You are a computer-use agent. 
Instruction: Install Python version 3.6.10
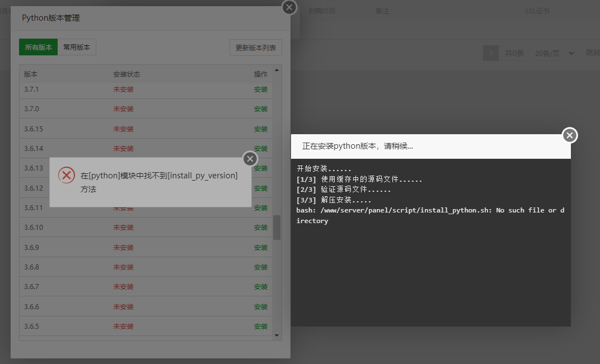(x=261, y=228)
